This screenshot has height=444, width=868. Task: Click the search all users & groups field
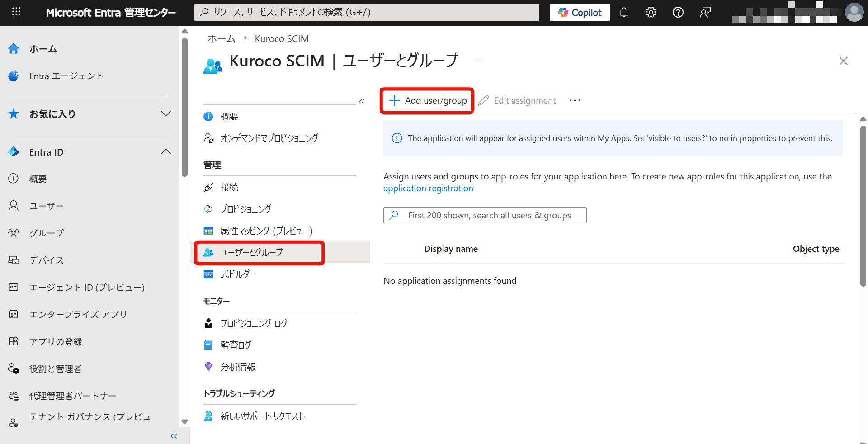pyautogui.click(x=485, y=215)
